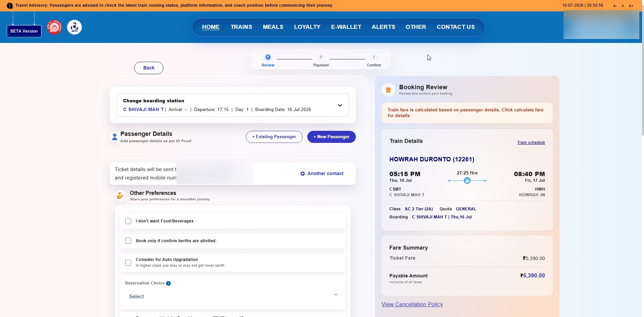Reset font size with normal A control
This screenshot has height=317, width=644.
click(623, 6)
